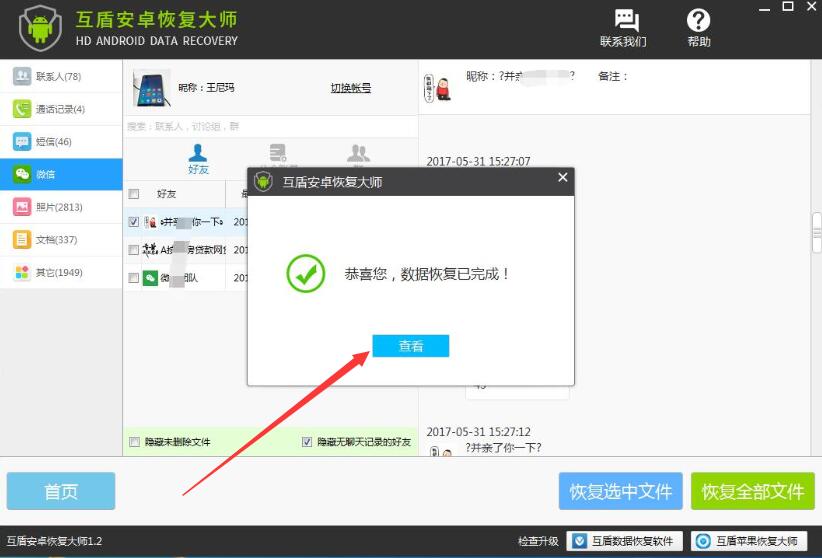Image resolution: width=822 pixels, height=558 pixels.
Task: Select the 微信 WeChat category
Action: pos(61,174)
